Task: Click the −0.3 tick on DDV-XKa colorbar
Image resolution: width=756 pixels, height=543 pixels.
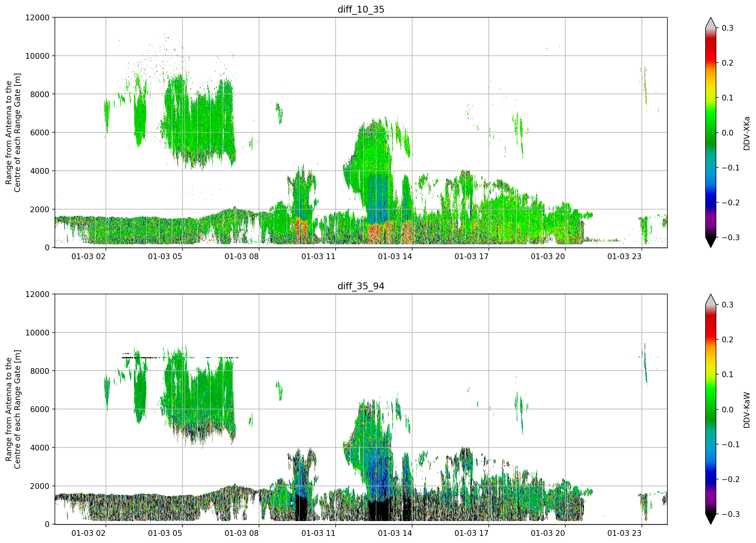Action: coord(731,237)
